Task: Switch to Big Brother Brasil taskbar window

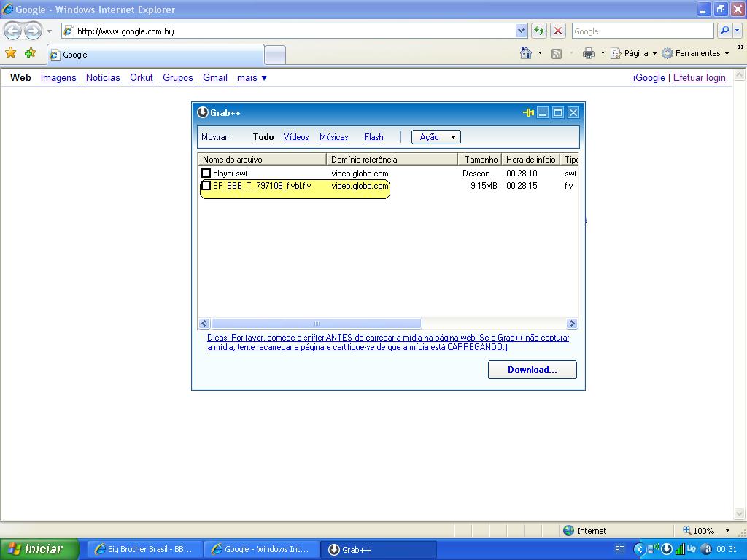Action: pos(145,549)
